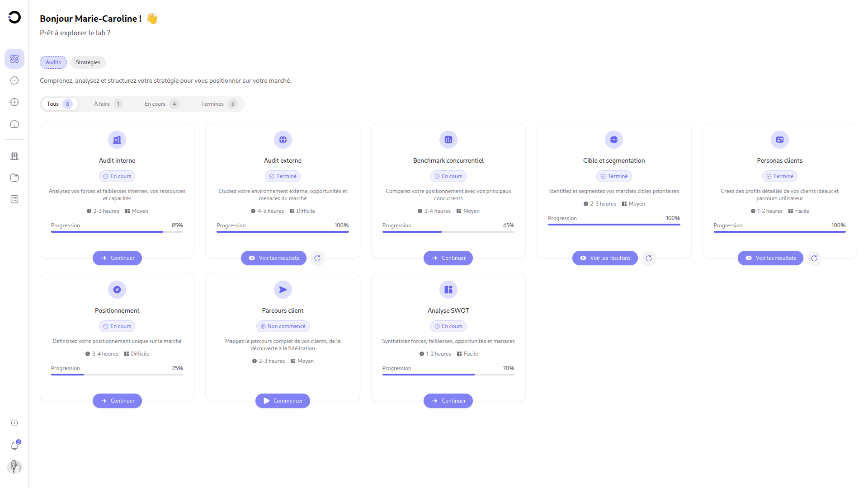Screen dimensions: 868x488
Task: Expand the sidebar with the arrow icon
Action: pos(14,423)
